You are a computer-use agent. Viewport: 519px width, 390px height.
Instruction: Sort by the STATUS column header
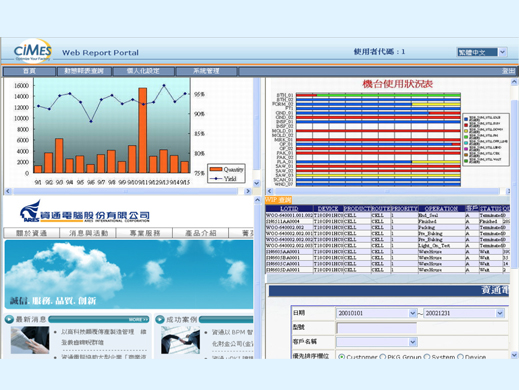click(x=490, y=209)
